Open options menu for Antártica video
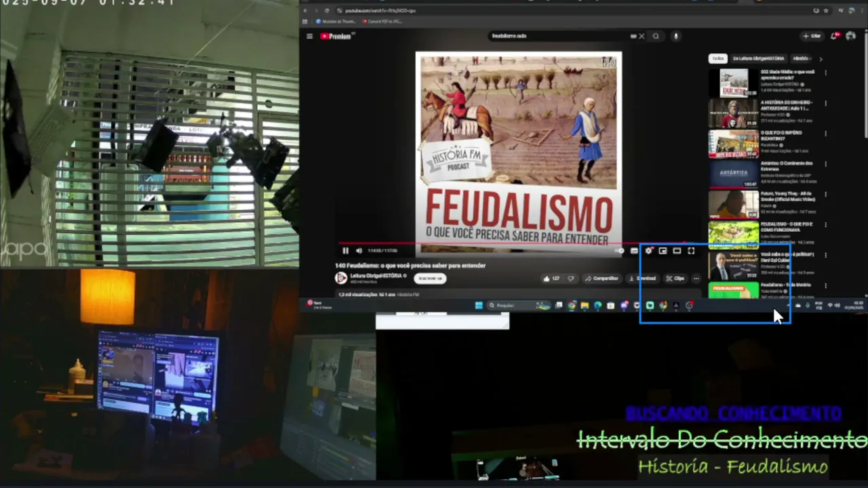868x488 pixels. point(825,164)
